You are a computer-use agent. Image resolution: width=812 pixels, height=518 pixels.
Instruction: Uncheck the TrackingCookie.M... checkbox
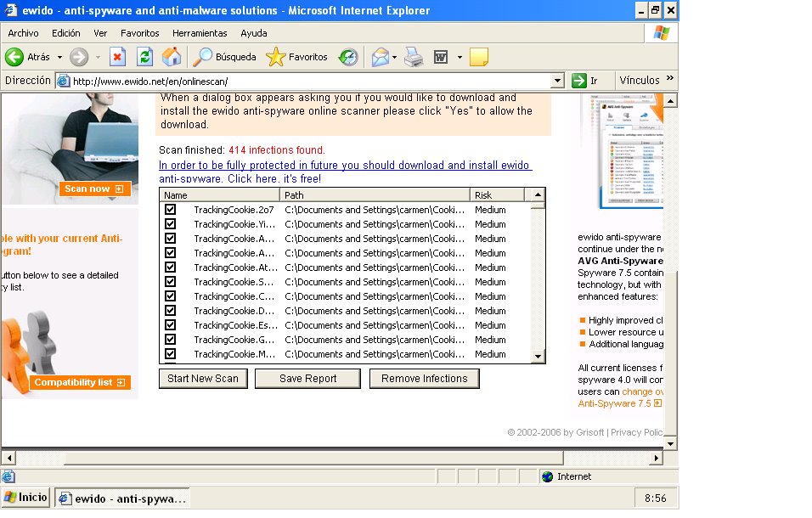[171, 354]
